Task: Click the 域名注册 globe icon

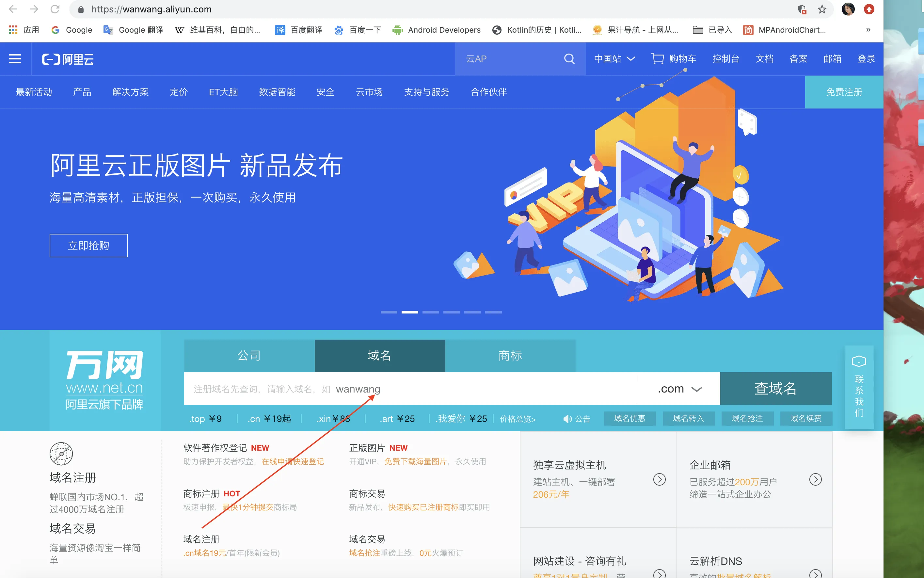Action: coord(61,454)
